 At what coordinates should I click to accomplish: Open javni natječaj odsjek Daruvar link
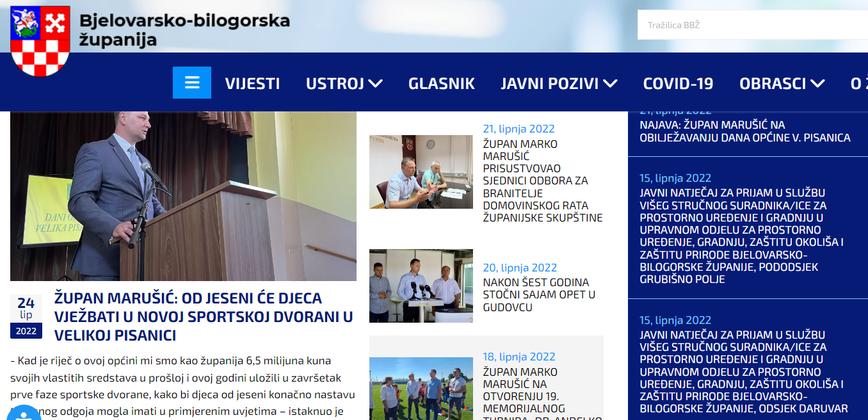[x=744, y=371]
